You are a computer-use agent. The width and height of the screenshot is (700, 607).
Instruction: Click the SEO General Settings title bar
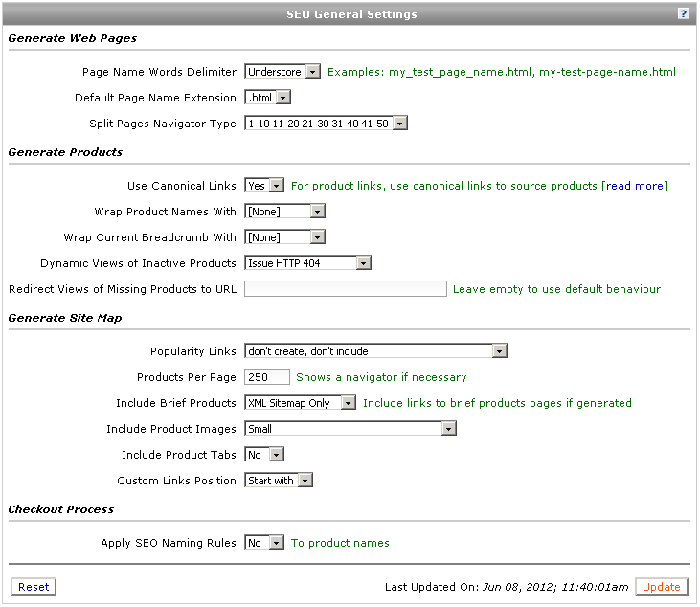350,13
